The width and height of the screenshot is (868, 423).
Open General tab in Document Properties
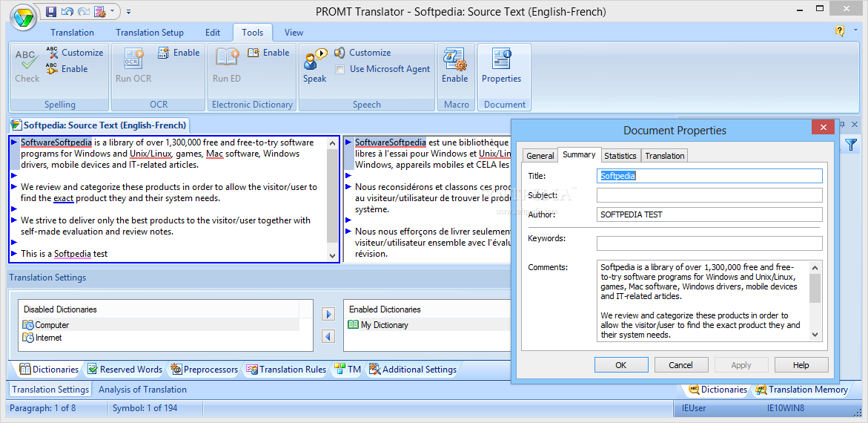(540, 156)
